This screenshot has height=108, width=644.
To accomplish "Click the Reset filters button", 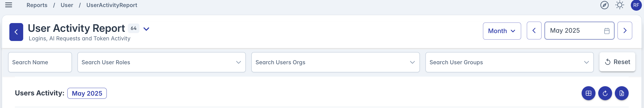I will point(617,62).
